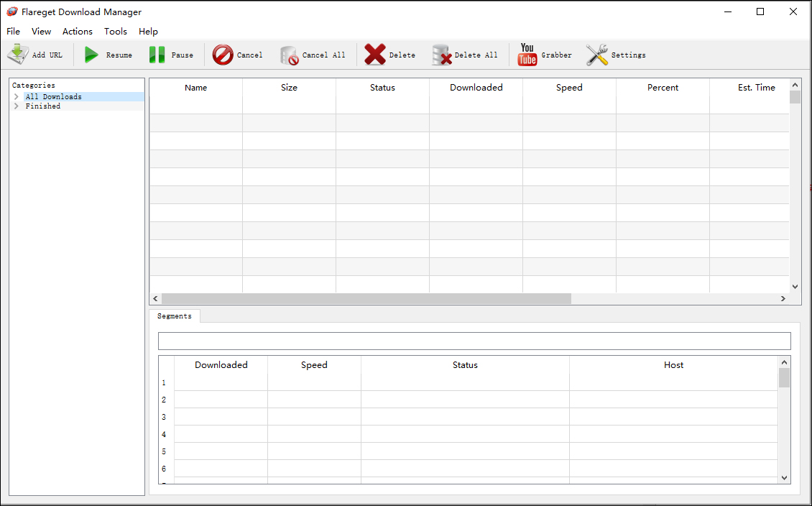The width and height of the screenshot is (812, 506).
Task: Click the Add URL download icon
Action: pos(18,55)
